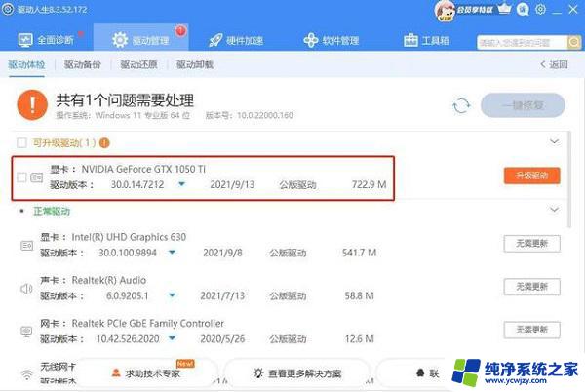Click the vertical scrollbar of driver list
585x392 pixels.
[x=569, y=179]
